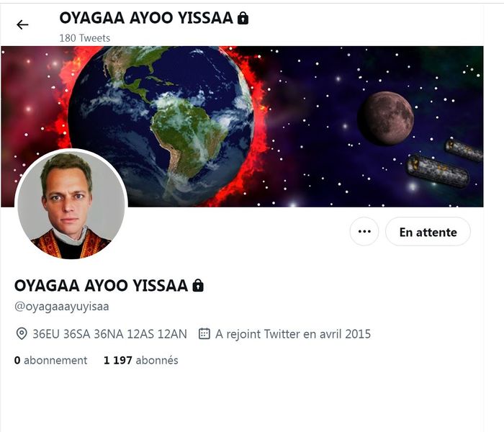
Task: Go back using the left arrow
Action: [x=22, y=24]
